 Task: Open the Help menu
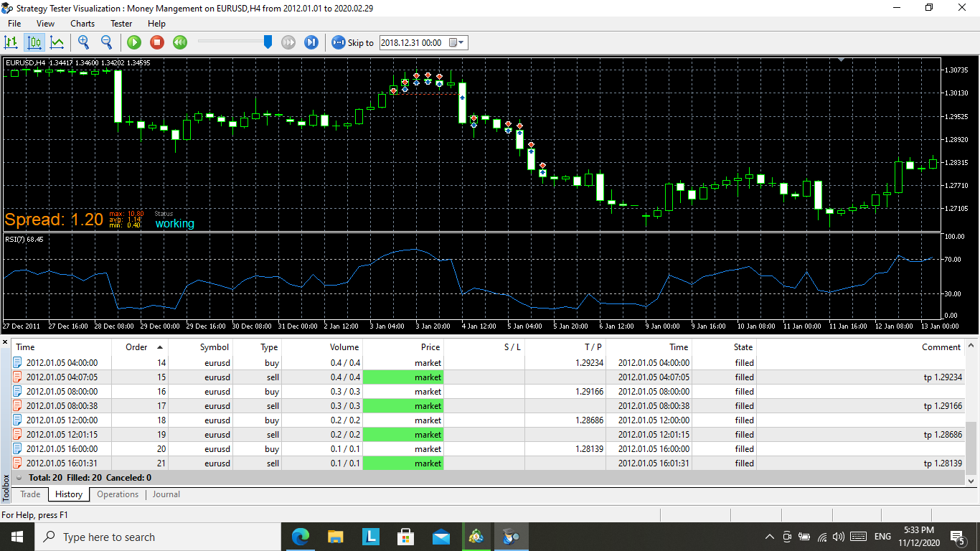click(156, 24)
